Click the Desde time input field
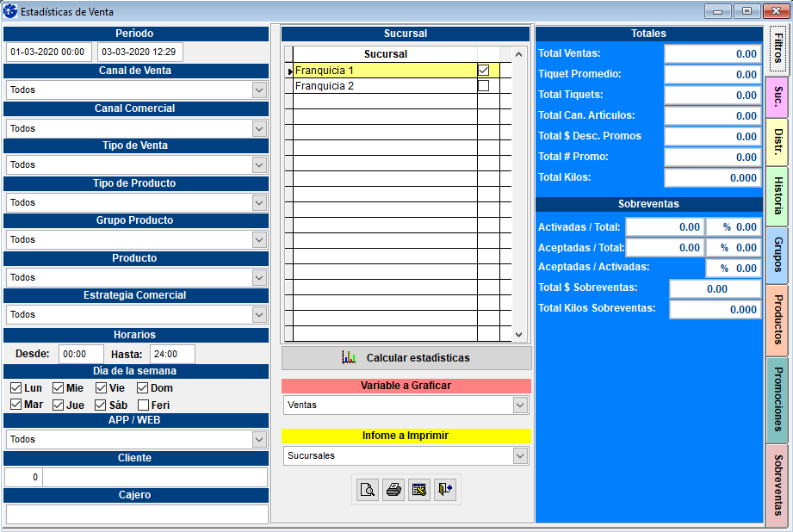793x532 pixels. [x=81, y=354]
